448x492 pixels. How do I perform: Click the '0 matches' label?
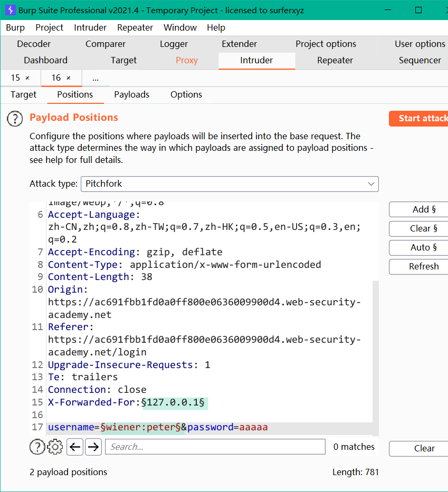[x=354, y=447]
